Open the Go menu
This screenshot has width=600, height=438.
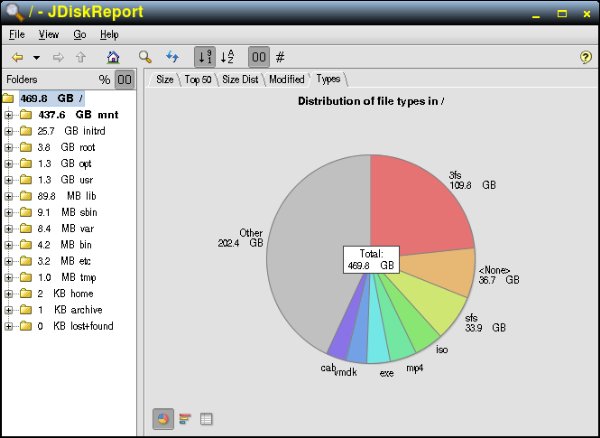(x=80, y=35)
